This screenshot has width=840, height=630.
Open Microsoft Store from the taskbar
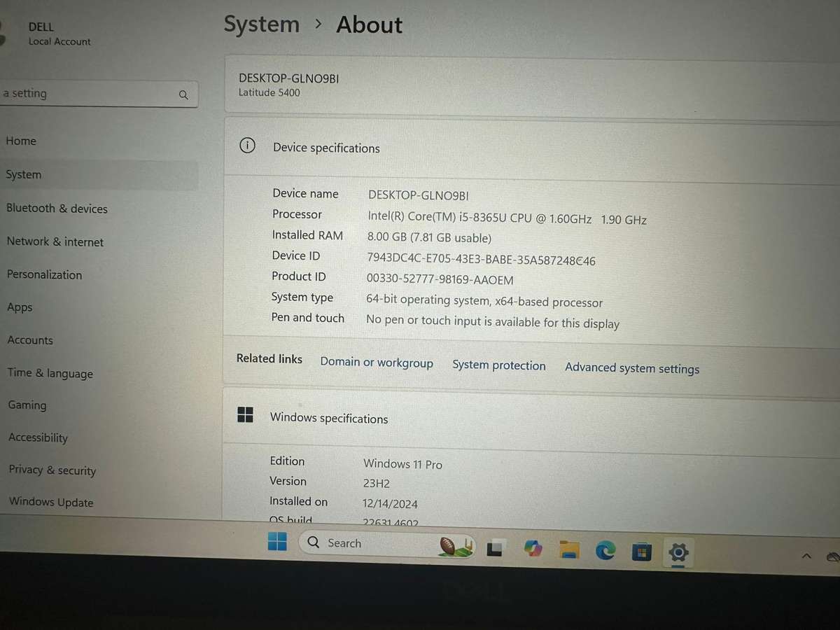(x=642, y=552)
